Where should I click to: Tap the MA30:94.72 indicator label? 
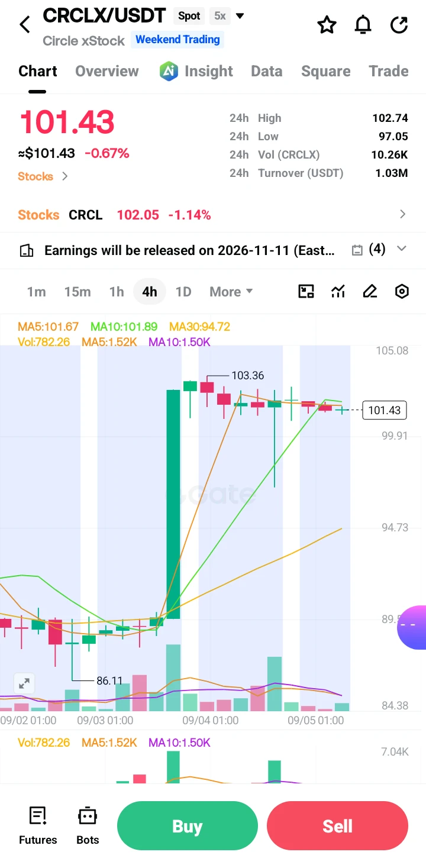pyautogui.click(x=199, y=327)
